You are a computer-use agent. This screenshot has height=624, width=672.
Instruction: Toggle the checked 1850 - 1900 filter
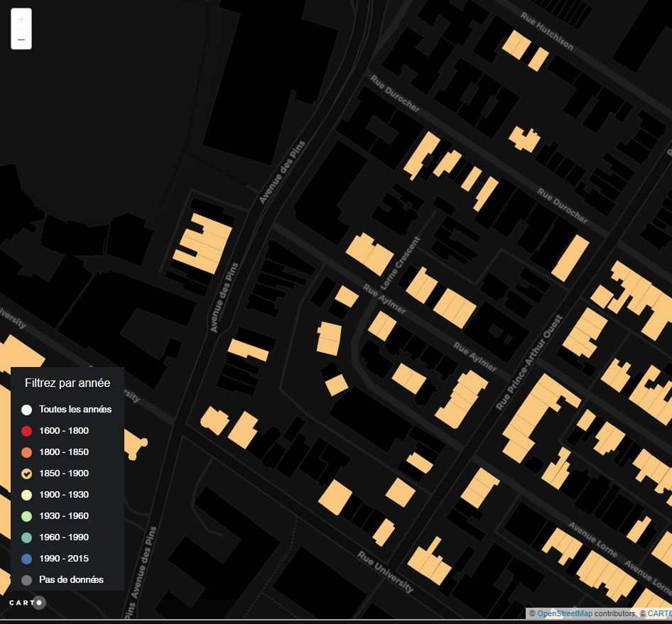click(27, 474)
